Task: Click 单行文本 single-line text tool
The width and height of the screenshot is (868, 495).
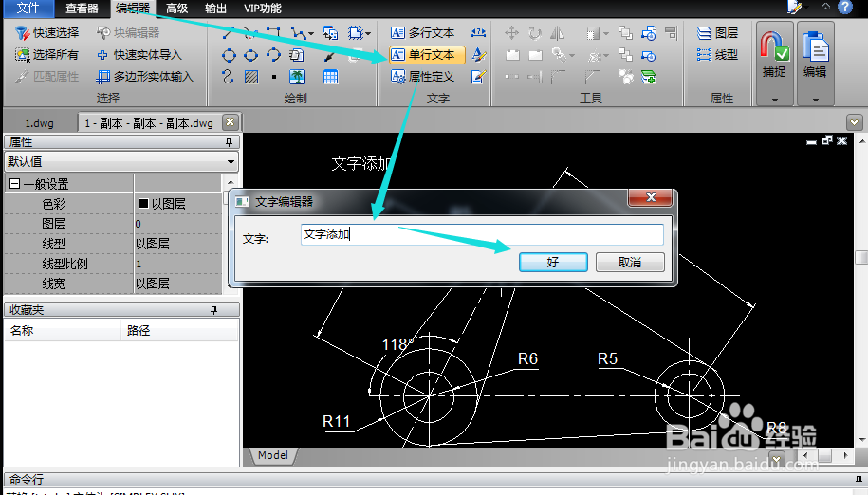Action: click(x=427, y=55)
